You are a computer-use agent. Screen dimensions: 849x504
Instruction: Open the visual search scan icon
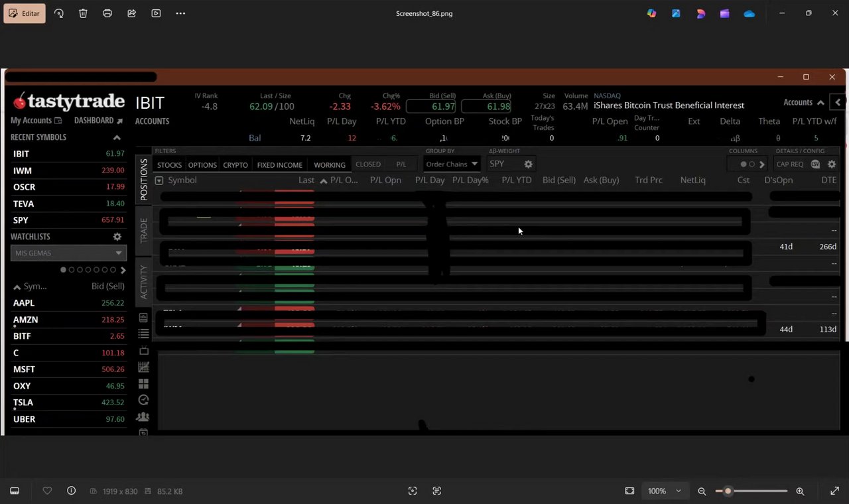click(x=413, y=491)
